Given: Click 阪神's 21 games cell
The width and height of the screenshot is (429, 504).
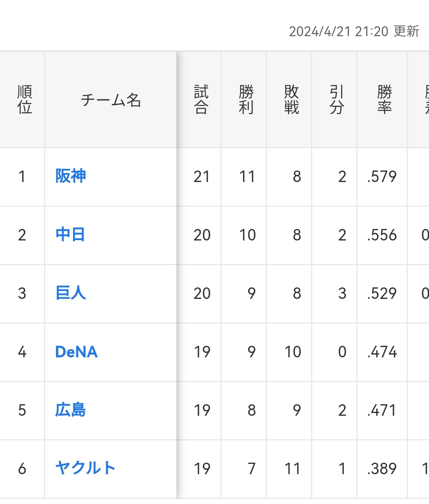Looking at the screenshot, I should pyautogui.click(x=201, y=176).
